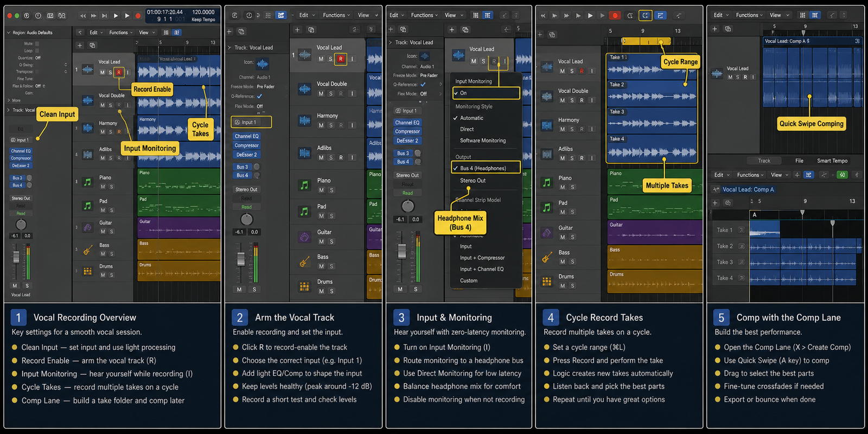Click the pan knob in panel 3 channel strip
Screen dimensions: 868x434
pyautogui.click(x=408, y=206)
